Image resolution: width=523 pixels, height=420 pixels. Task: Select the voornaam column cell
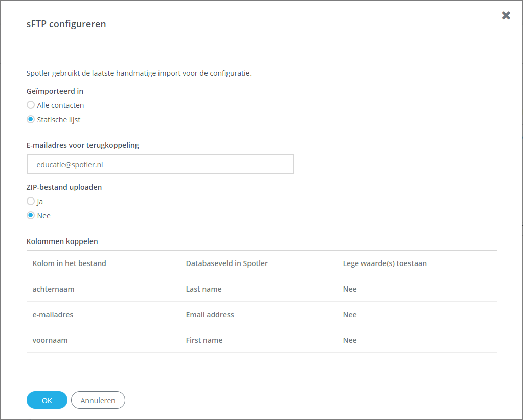(50, 340)
